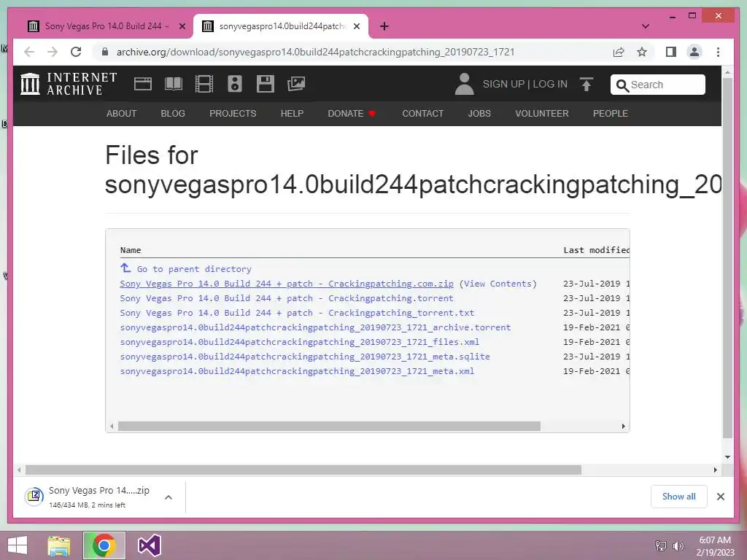Click the page horizontal scrollbar thumb
This screenshot has height=560, width=747.
click(303, 470)
